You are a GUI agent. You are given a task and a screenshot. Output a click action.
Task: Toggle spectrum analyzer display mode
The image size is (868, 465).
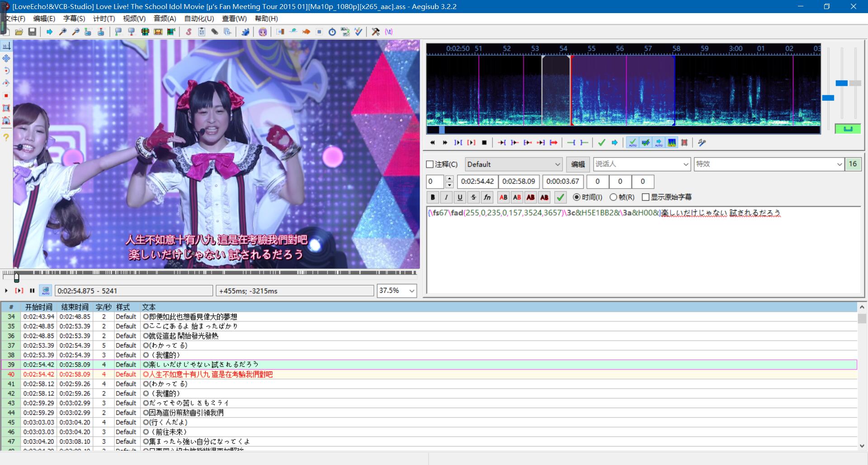click(x=672, y=142)
